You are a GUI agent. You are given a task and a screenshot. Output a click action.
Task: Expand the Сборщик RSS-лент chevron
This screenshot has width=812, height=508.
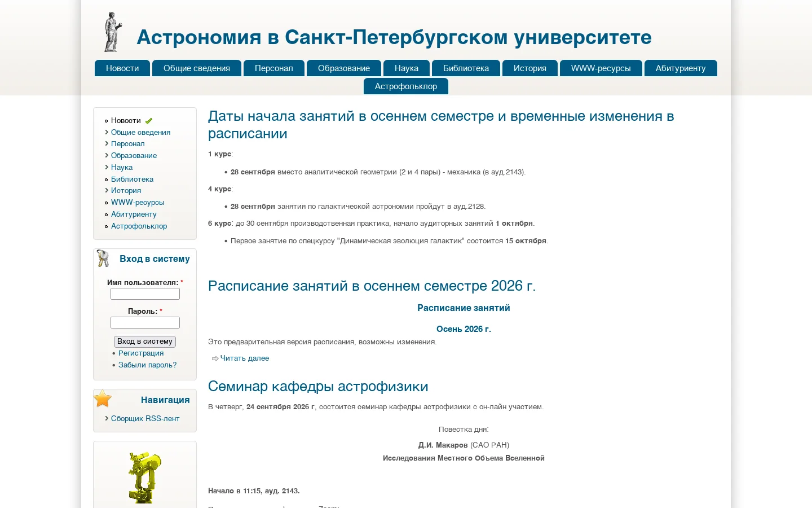[x=107, y=418]
